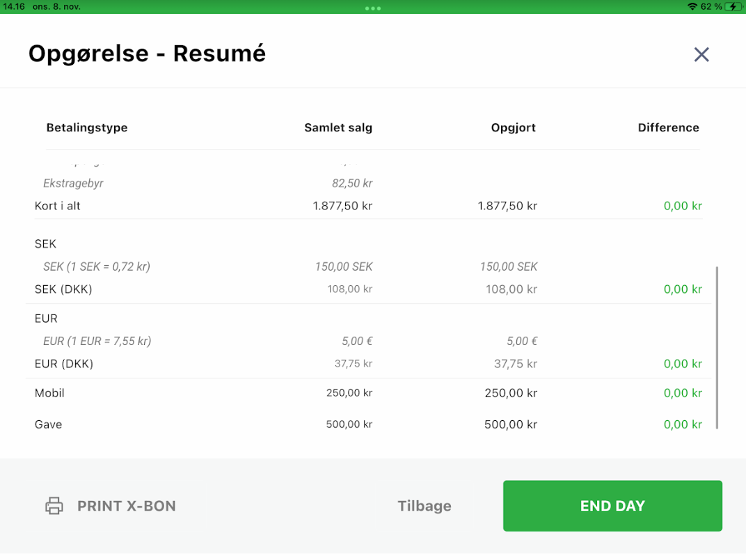Click EUR (DKK) difference 0,00 kr
Screen dimensions: 746x560
pos(683,364)
